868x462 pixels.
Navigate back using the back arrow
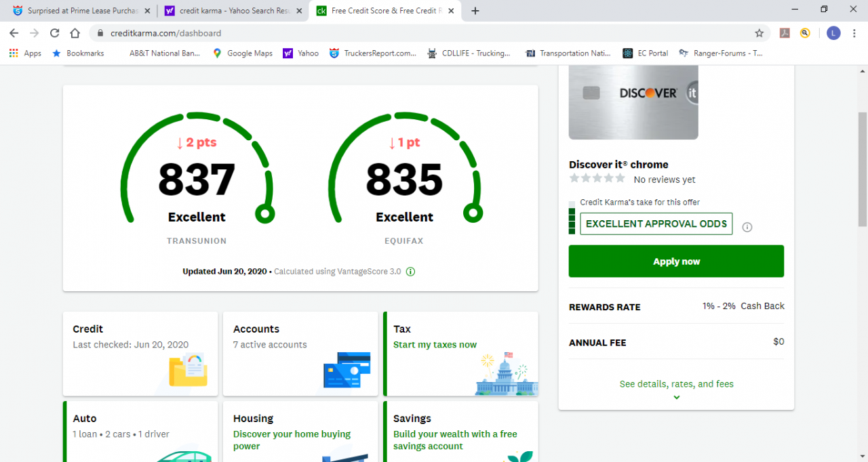pos(14,33)
